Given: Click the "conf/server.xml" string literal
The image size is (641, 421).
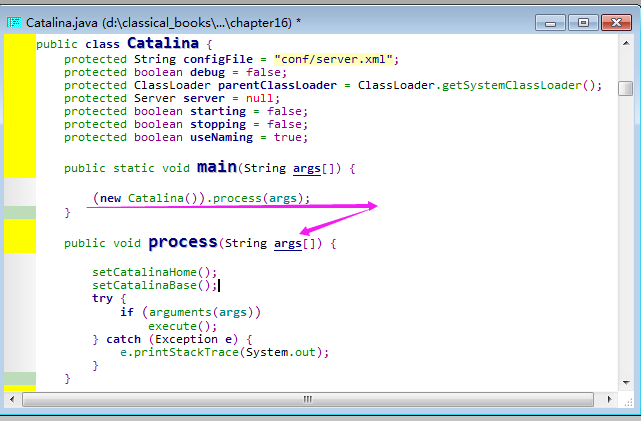Looking at the screenshot, I should (x=334, y=59).
